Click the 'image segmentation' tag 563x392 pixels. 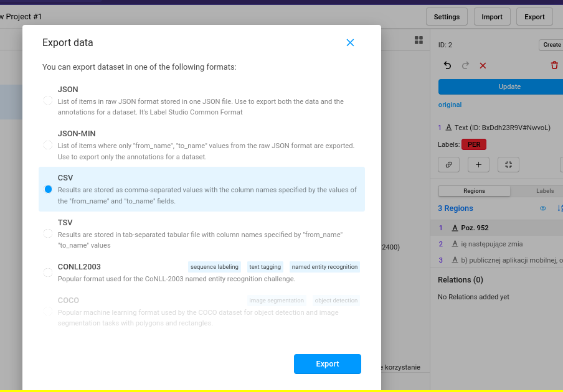point(277,301)
